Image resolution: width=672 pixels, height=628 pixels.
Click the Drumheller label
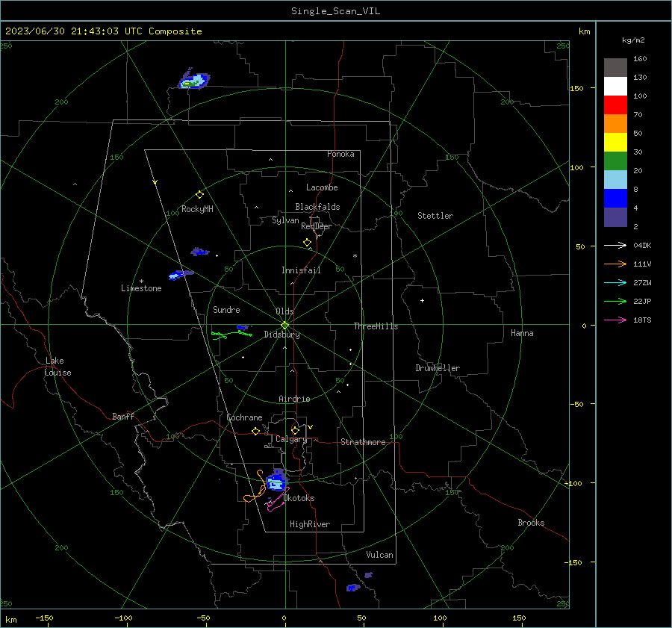(438, 368)
